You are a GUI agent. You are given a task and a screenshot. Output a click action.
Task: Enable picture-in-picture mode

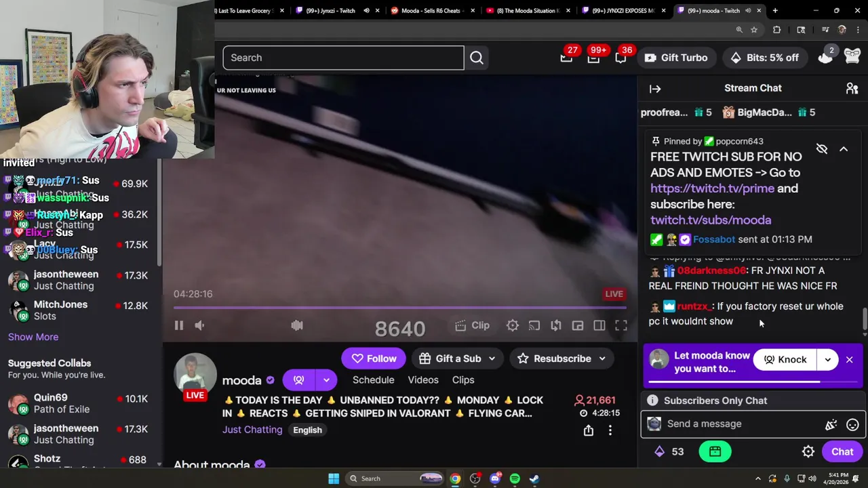[x=578, y=325]
